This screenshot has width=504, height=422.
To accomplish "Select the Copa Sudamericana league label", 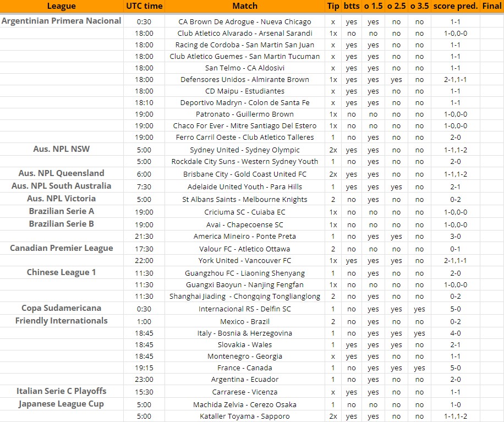I will coord(62,308).
